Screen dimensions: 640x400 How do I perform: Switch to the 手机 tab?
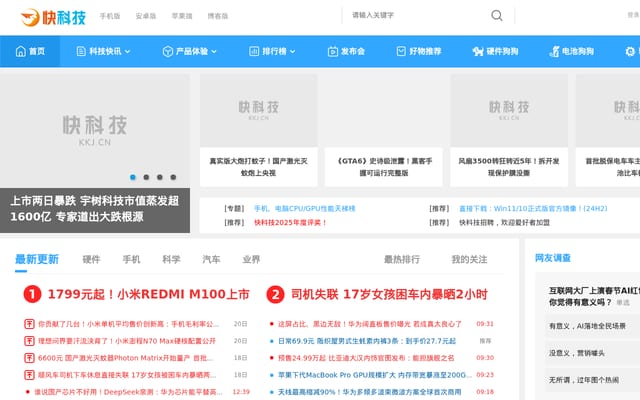coord(131,259)
